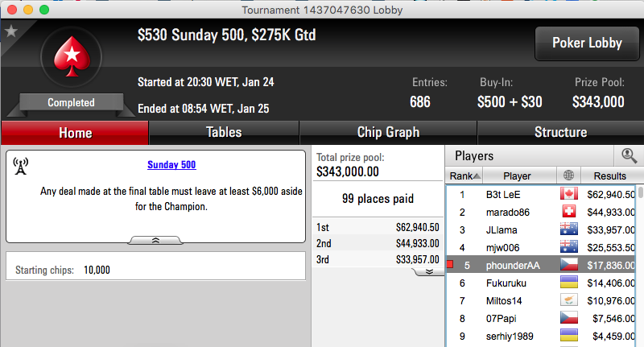Click Canada flag next to B3t LeE
644x347 pixels.
point(569,194)
